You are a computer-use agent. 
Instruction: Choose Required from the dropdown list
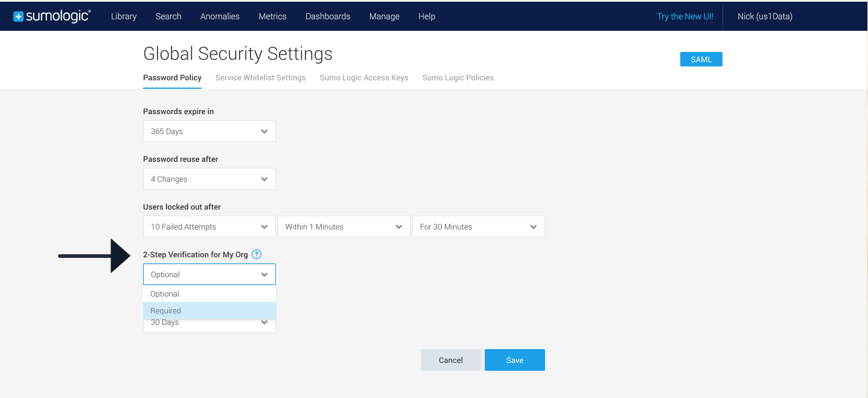coord(209,310)
